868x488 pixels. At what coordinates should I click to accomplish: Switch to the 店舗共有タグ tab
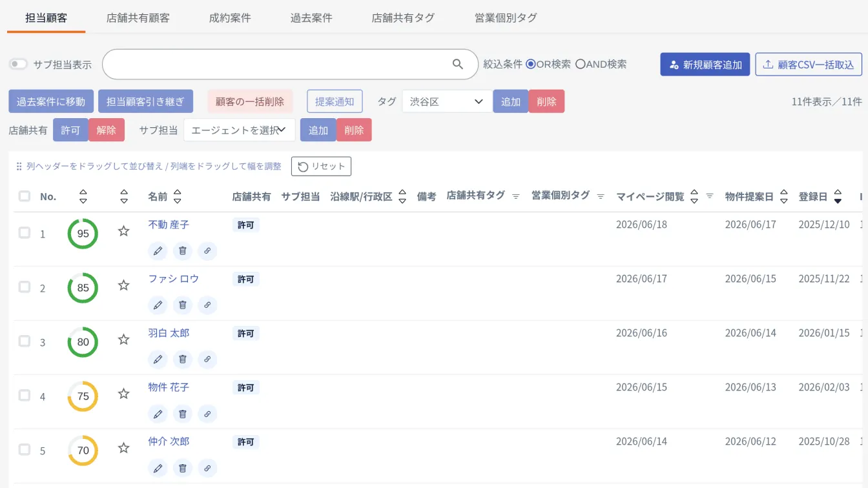pos(403,18)
